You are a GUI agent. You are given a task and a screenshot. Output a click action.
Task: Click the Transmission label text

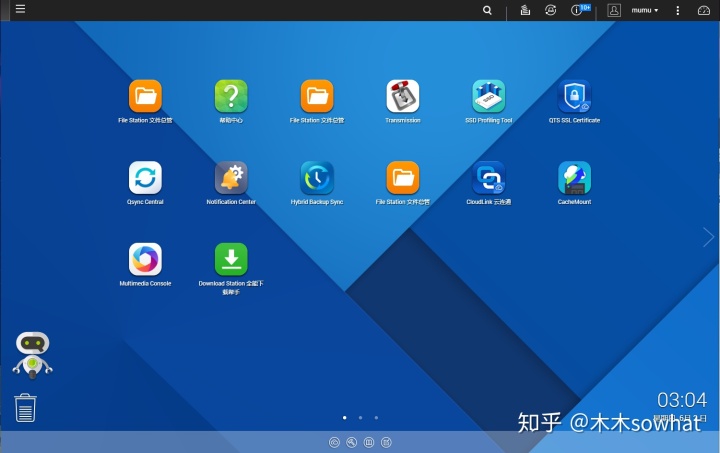[403, 120]
